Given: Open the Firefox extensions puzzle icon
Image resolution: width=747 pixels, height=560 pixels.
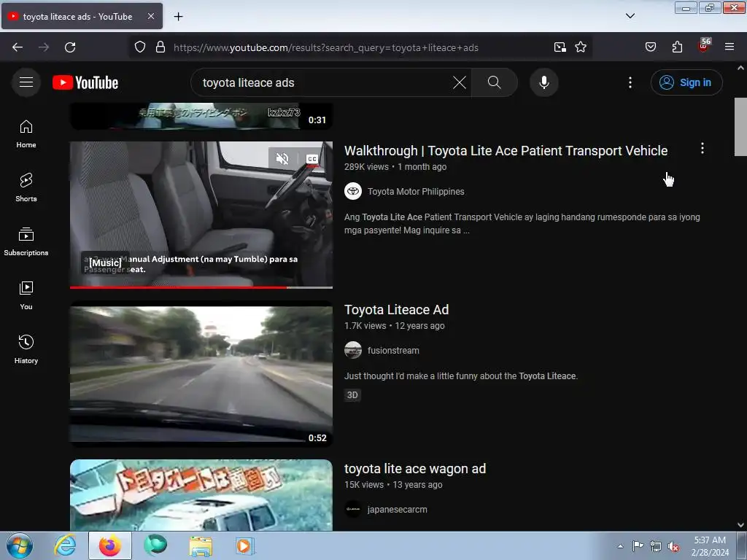Looking at the screenshot, I should point(677,47).
